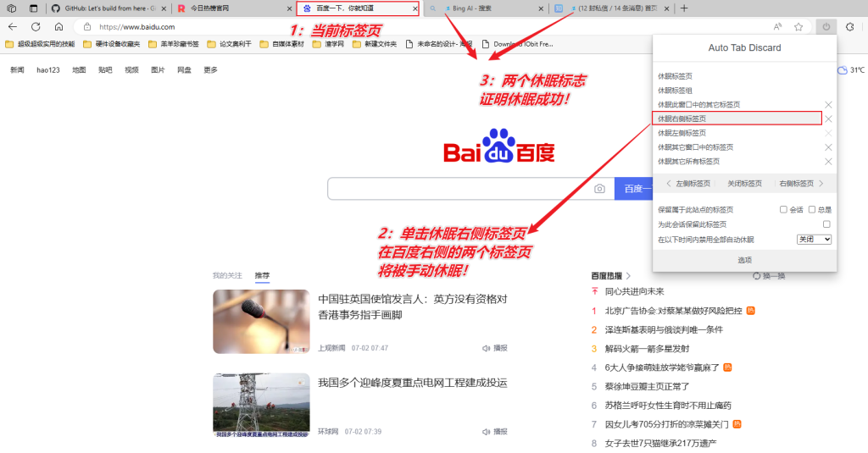Image resolution: width=868 pixels, height=453 pixels.
Task: Click the site lock icon in address bar
Action: coord(87,26)
